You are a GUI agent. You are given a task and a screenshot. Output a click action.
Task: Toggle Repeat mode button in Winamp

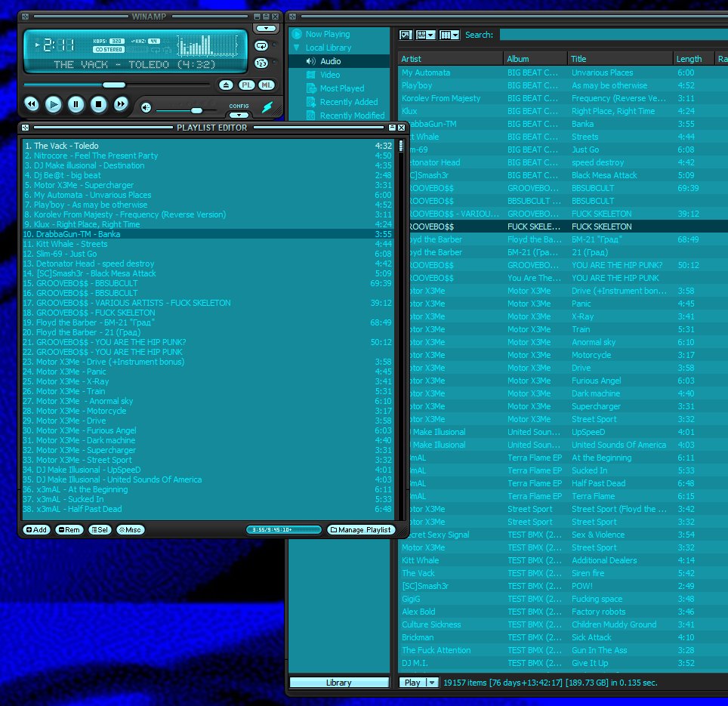tap(261, 45)
